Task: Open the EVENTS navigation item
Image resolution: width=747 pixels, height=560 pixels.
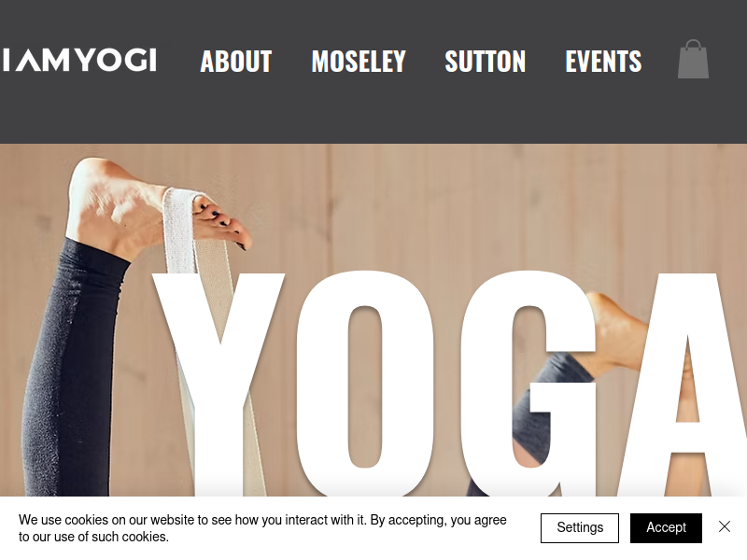Action: [603, 62]
